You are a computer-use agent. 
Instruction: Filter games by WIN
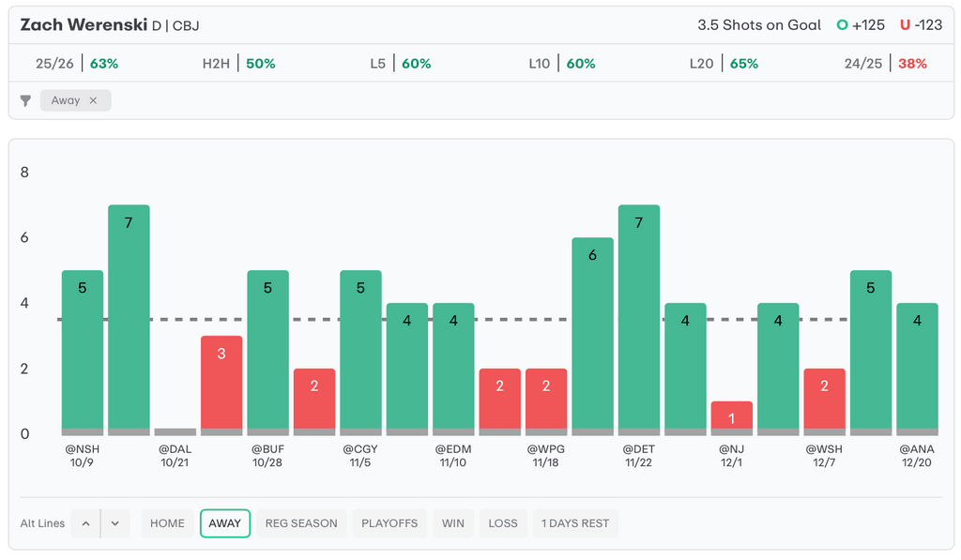coord(453,523)
